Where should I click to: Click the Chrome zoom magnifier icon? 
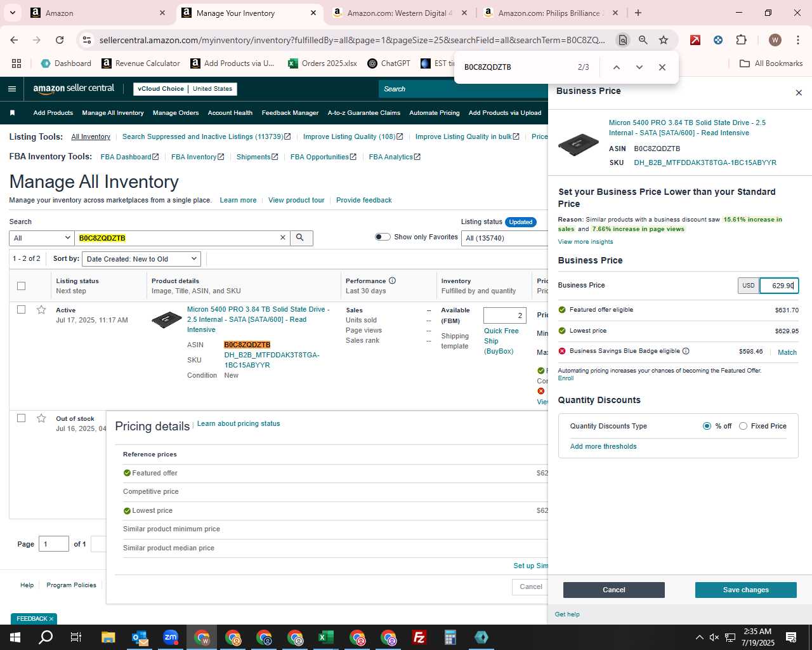[643, 40]
